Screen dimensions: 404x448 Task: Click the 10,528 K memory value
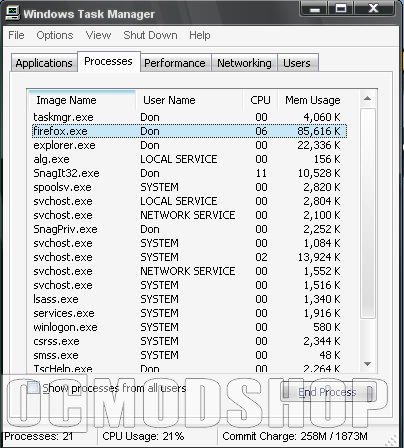319,173
